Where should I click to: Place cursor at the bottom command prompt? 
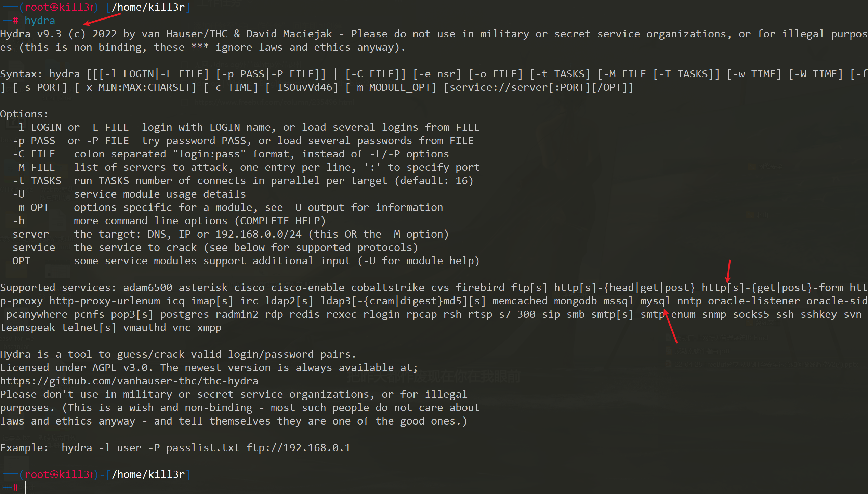click(26, 487)
